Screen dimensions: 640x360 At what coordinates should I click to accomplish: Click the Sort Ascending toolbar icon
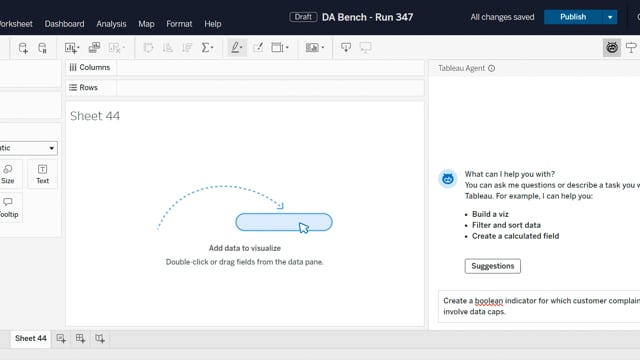pyautogui.click(x=167, y=48)
